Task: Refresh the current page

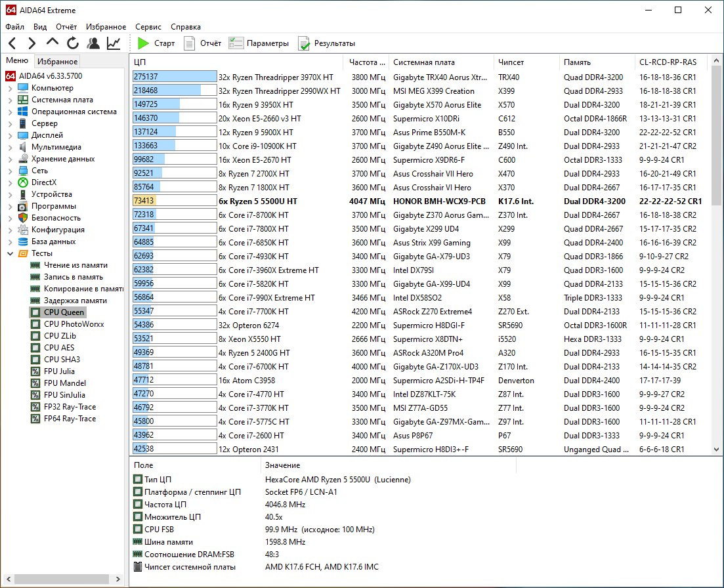Action: pos(72,43)
